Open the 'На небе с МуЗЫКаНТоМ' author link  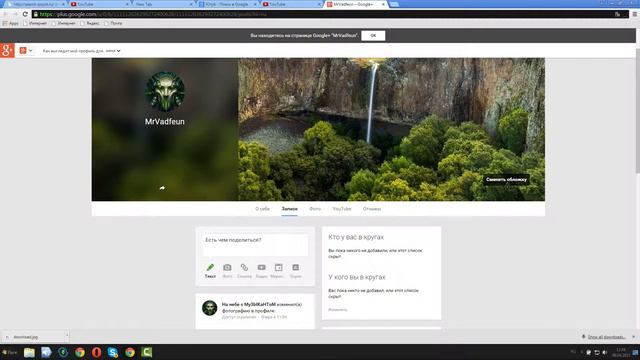point(249,304)
